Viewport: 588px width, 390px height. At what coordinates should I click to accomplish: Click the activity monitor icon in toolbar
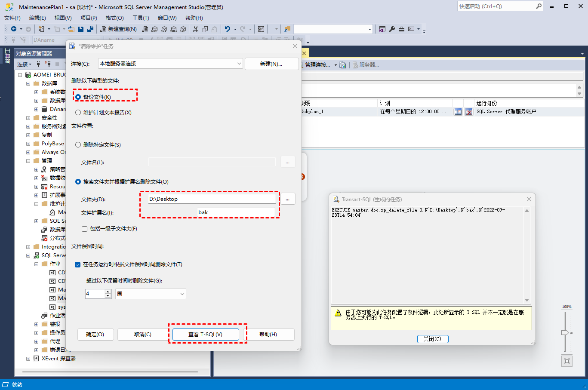(x=261, y=29)
